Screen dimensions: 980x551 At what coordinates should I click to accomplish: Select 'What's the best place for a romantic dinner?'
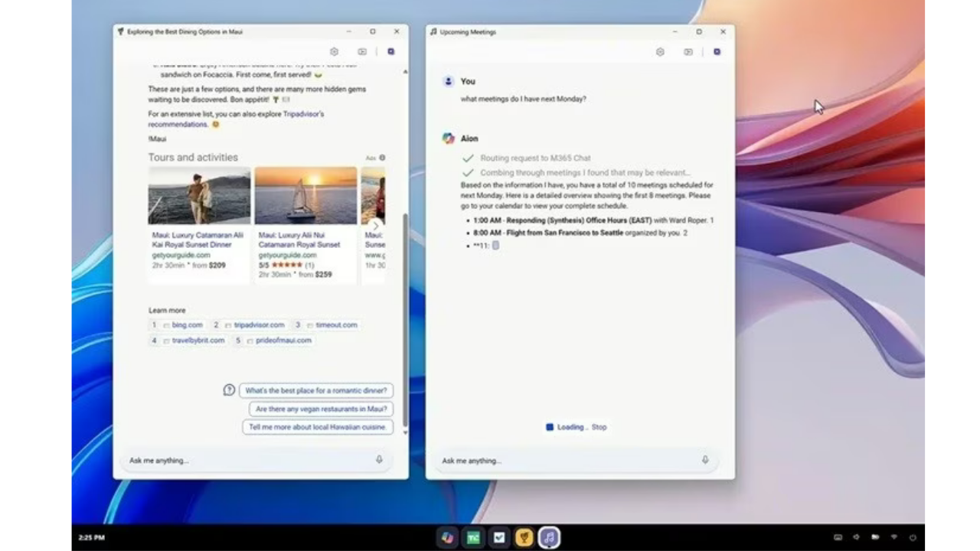pyautogui.click(x=316, y=390)
